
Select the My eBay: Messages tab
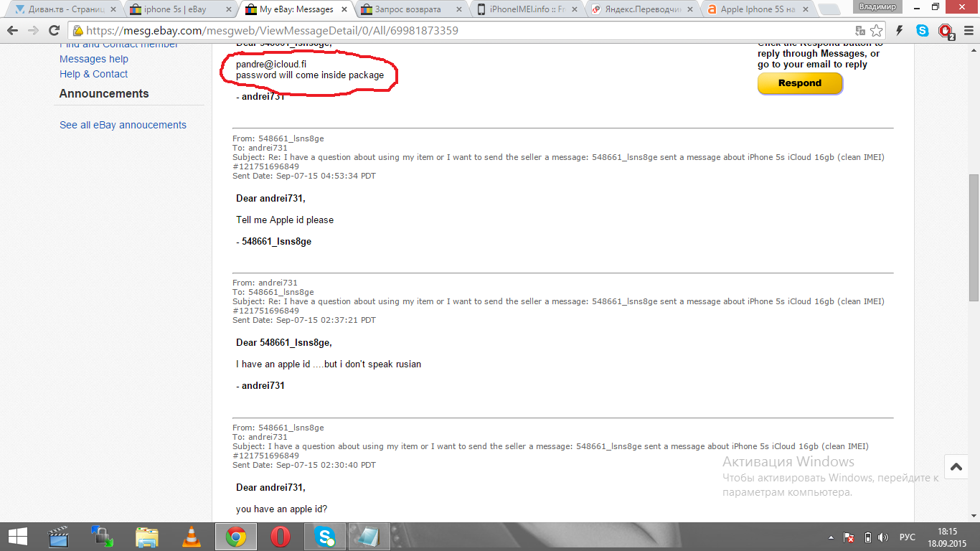[x=296, y=9]
